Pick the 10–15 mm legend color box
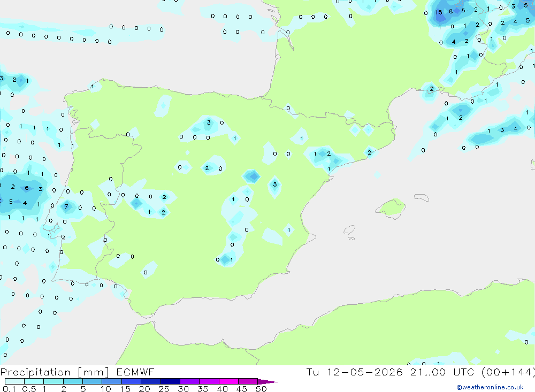The width and height of the screenshot is (535, 392). [112, 381]
